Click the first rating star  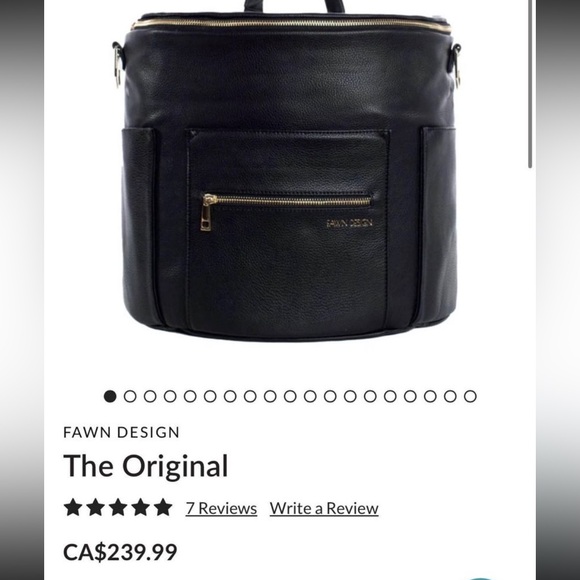tap(73, 507)
